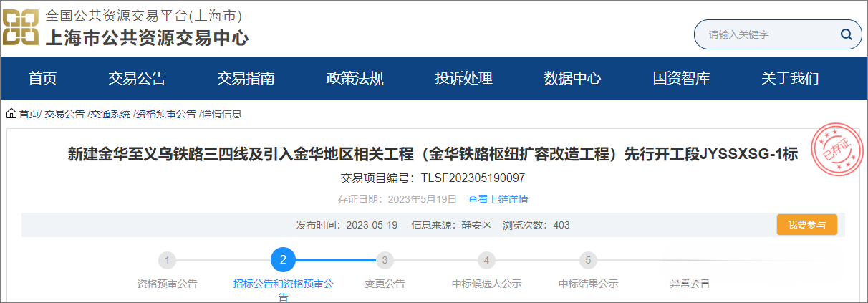Open 数据中心 from the nav bar
Viewport: 868px width, 303px height.
(x=572, y=78)
